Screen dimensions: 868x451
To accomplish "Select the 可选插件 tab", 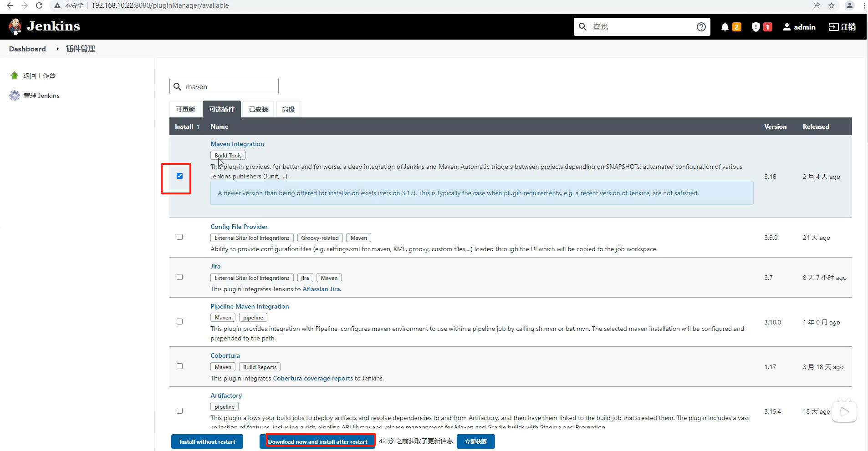I will click(222, 109).
